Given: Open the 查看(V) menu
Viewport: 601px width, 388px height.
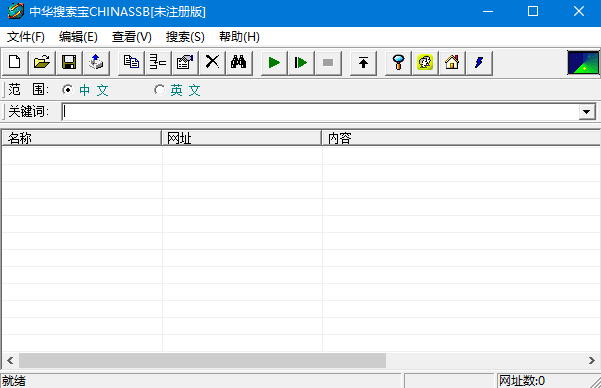Looking at the screenshot, I should coord(131,37).
